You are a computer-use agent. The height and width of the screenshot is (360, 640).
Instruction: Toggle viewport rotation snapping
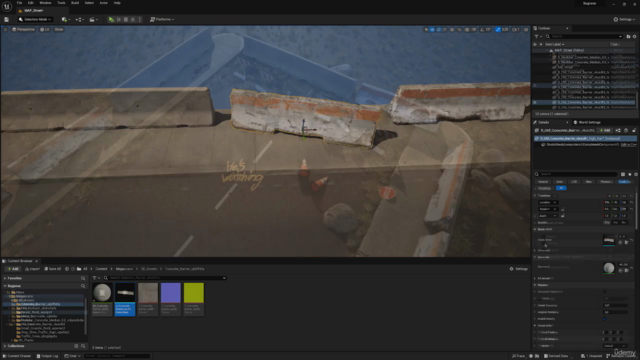(x=482, y=29)
